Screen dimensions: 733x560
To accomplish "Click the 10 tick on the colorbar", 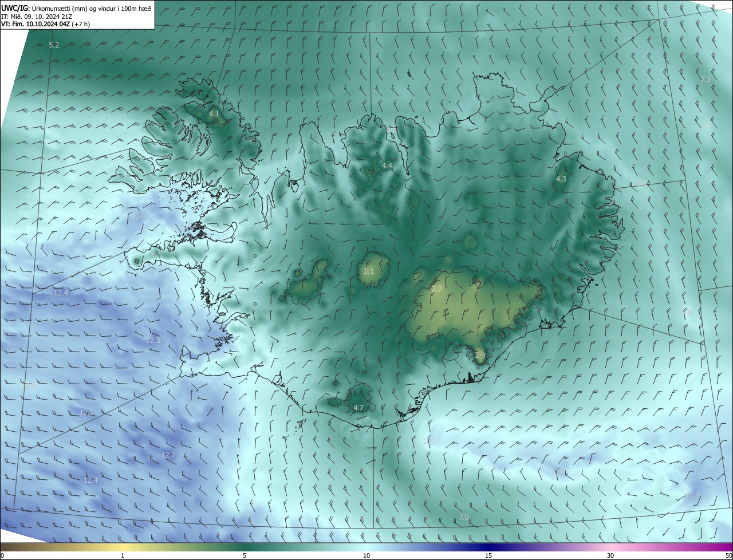I will (366, 555).
